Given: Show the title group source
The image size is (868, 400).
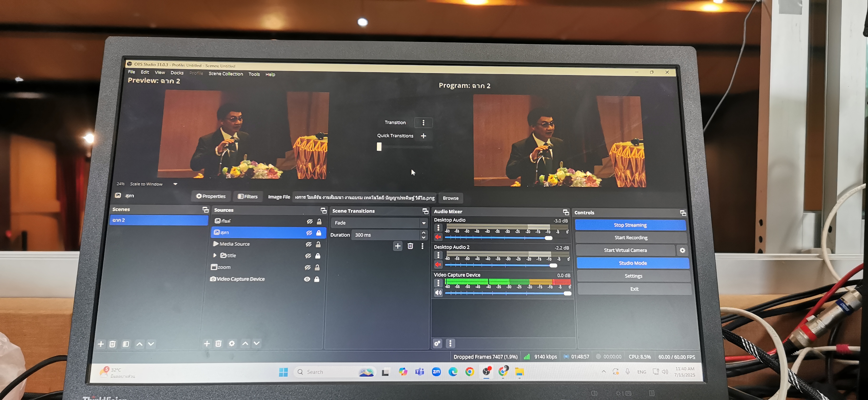Looking at the screenshot, I should [x=308, y=256].
